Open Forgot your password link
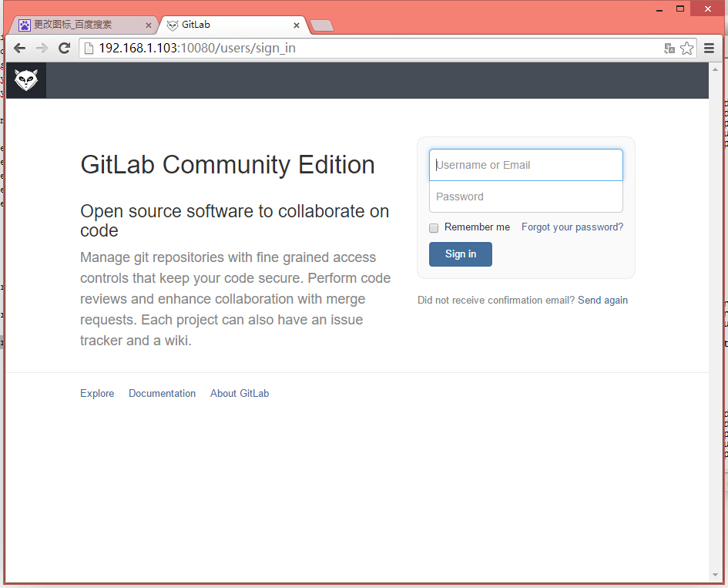728x588 pixels. [572, 227]
